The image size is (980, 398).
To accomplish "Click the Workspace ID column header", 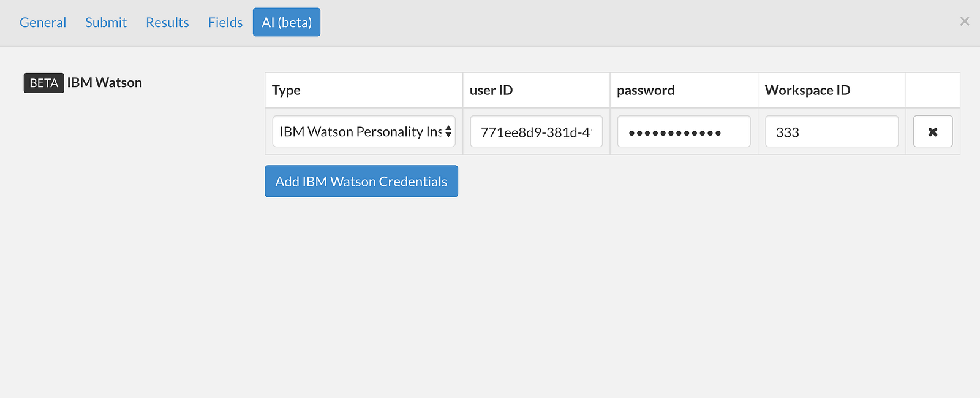I will [807, 90].
